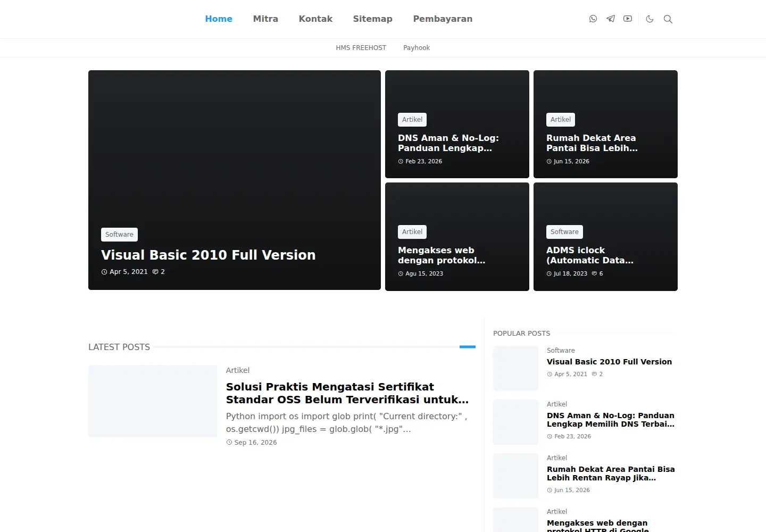Click thumbnail of popular DNS Aman post
The width and height of the screenshot is (766, 532).
click(515, 422)
